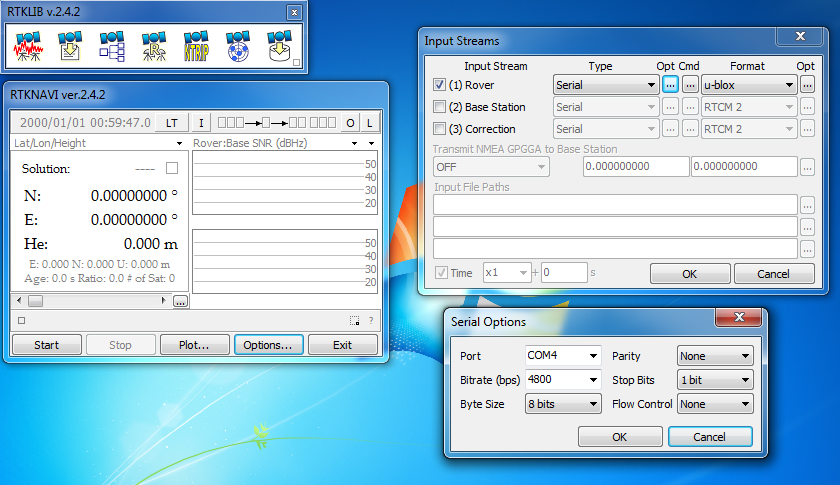The width and height of the screenshot is (840, 485).
Task: Open the NTRIP browser icon
Action: 196,46
